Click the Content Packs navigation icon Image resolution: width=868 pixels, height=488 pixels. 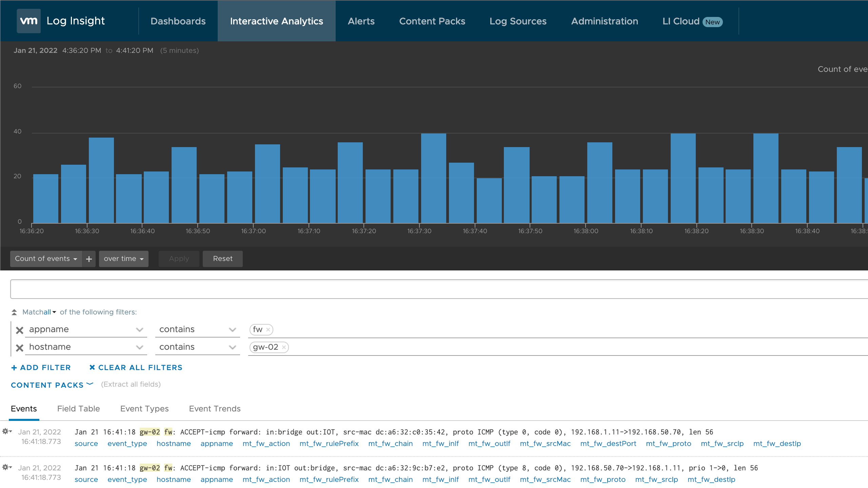(x=432, y=21)
